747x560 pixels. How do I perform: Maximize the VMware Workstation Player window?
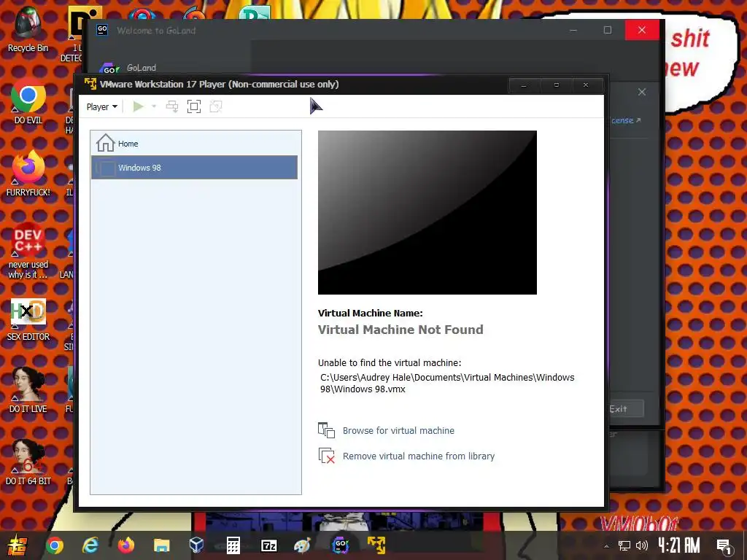click(x=556, y=85)
